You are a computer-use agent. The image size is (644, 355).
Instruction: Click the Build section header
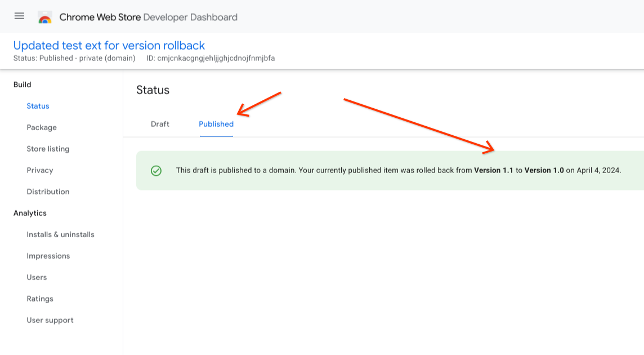(x=24, y=85)
